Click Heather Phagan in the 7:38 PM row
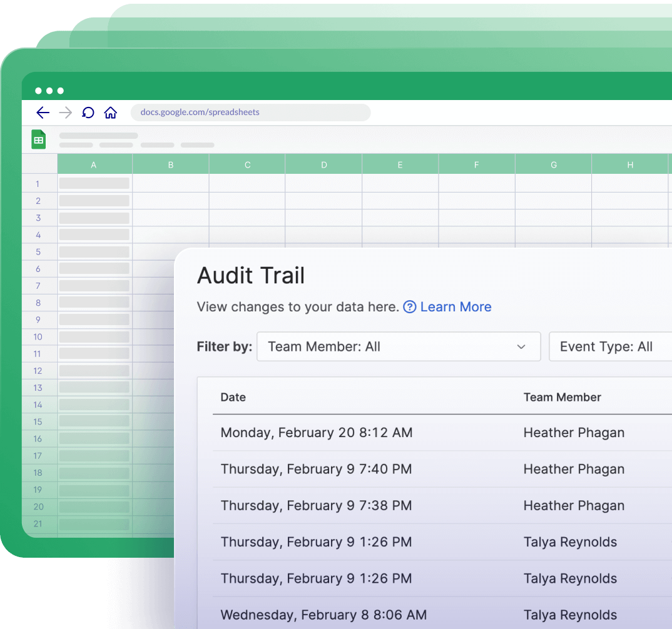672x629 pixels. click(x=574, y=505)
